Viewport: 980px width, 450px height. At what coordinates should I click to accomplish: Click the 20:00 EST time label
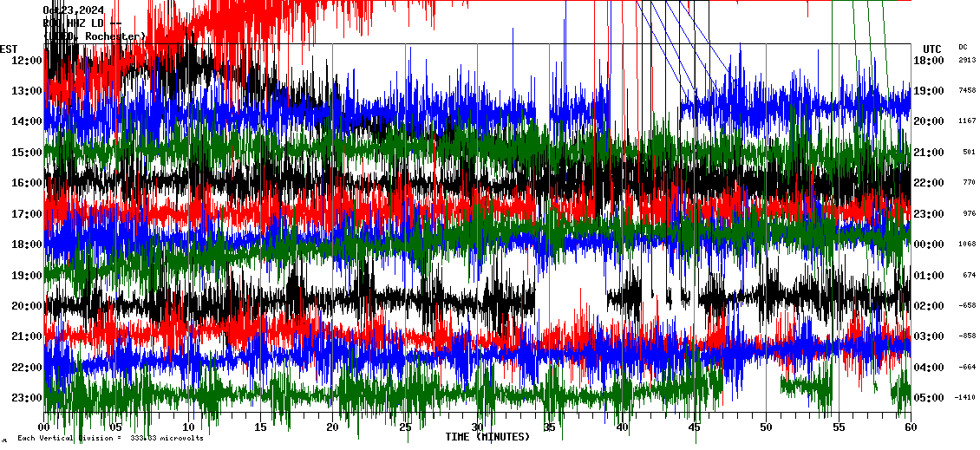(x=28, y=306)
